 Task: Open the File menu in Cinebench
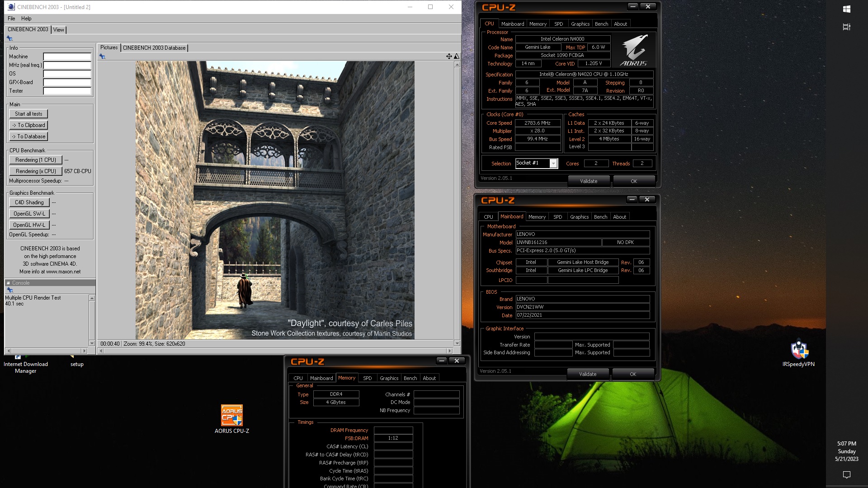click(11, 19)
